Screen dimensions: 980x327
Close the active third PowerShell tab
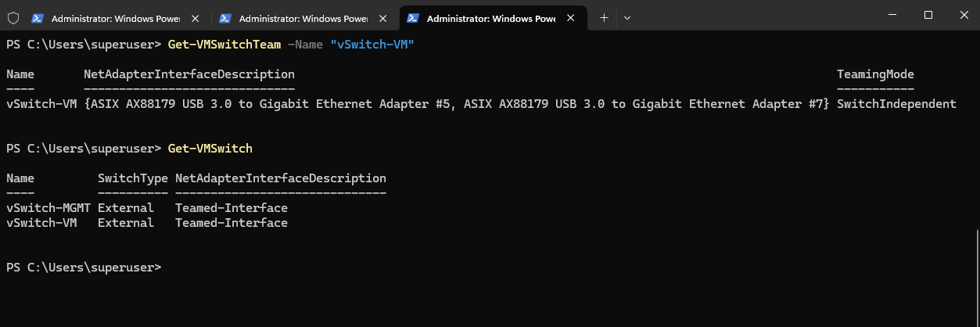pyautogui.click(x=570, y=17)
